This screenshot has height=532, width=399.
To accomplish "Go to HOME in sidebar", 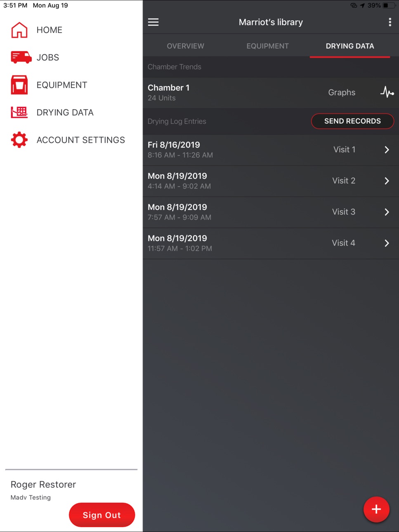I will click(49, 30).
